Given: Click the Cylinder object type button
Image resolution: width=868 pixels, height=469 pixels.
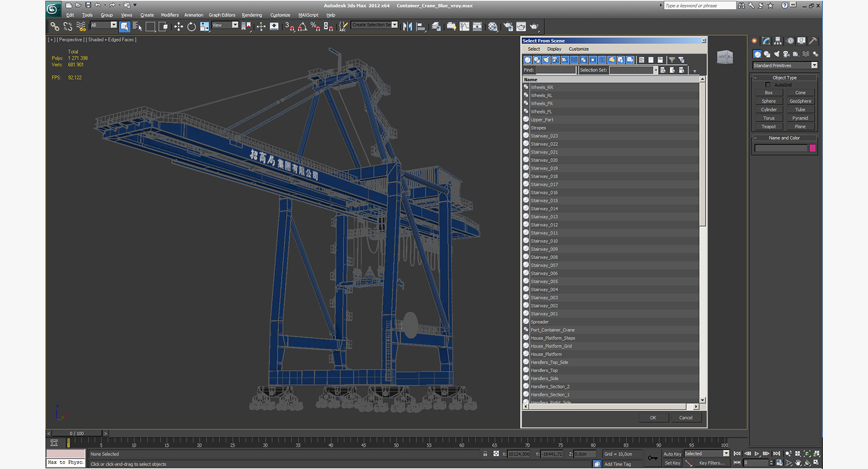Looking at the screenshot, I should point(768,110).
